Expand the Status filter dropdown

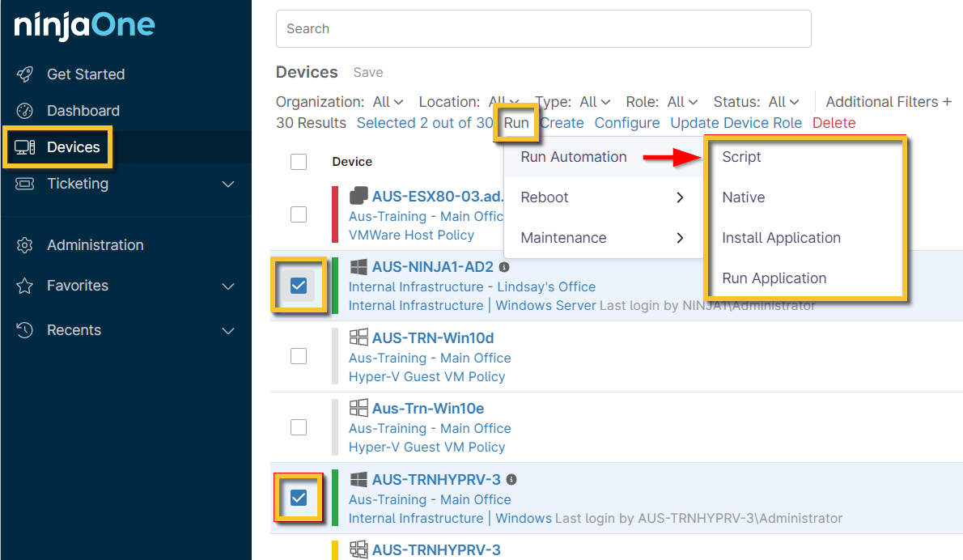783,102
